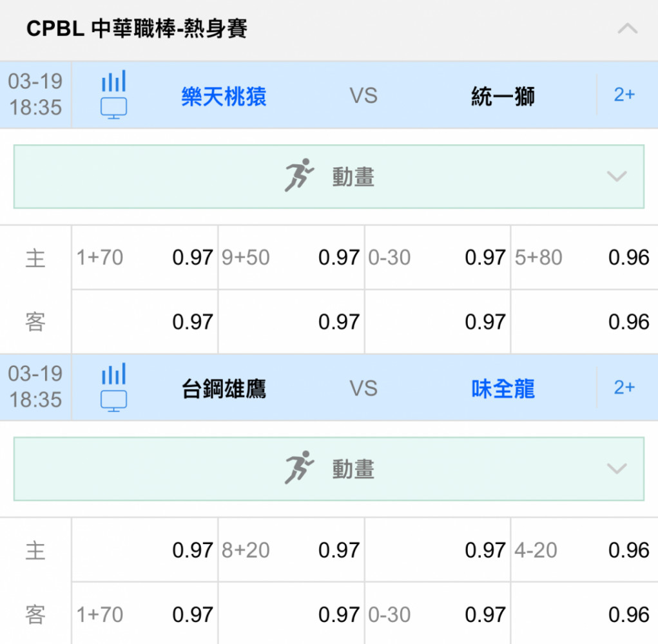
Task: Click VS label between 台鋼雄鷹 and 味全龍
Action: click(x=364, y=388)
